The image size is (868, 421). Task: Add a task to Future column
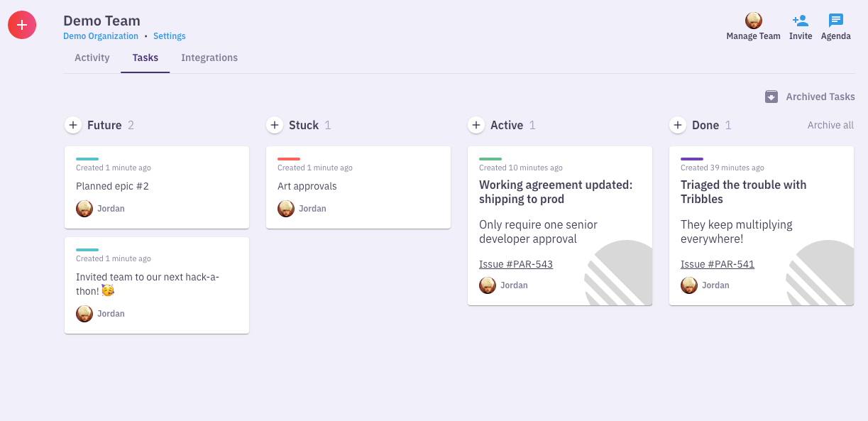(x=73, y=125)
